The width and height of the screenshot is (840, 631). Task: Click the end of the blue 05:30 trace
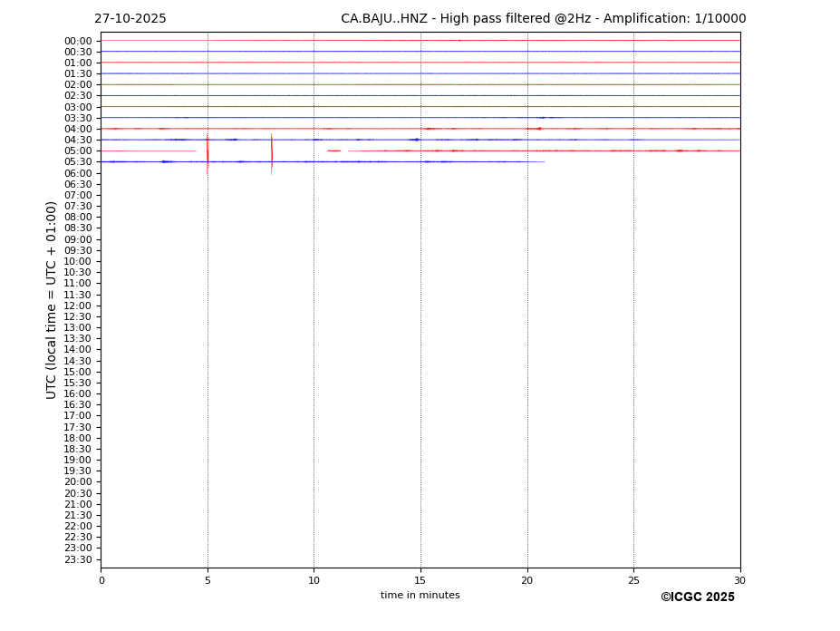pos(544,161)
